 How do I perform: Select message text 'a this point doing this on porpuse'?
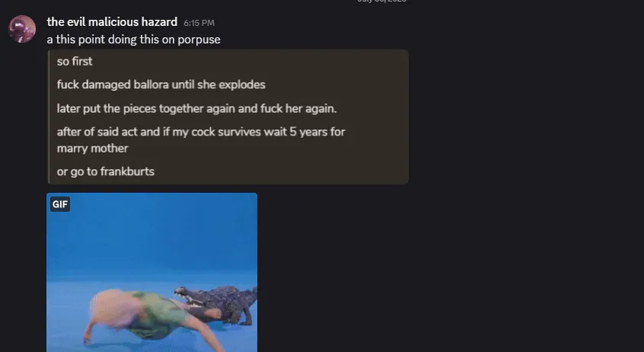point(133,40)
